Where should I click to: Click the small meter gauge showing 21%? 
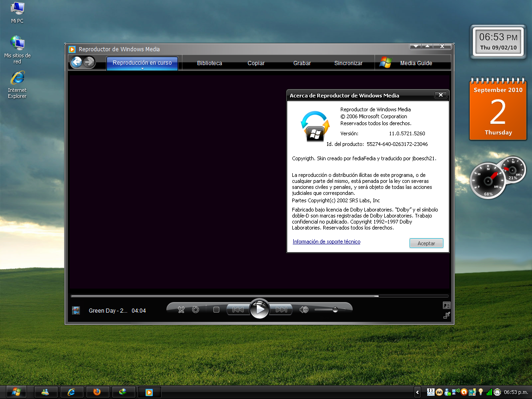coord(513,169)
